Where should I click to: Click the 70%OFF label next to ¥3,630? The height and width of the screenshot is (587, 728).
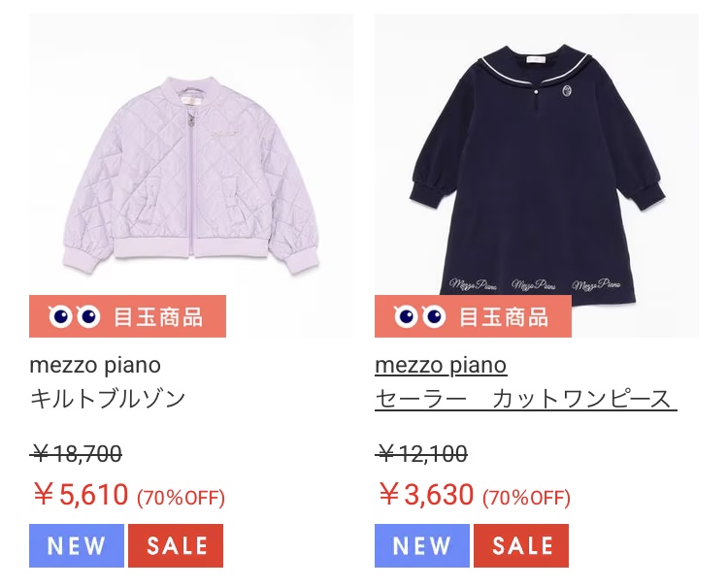tap(526, 498)
